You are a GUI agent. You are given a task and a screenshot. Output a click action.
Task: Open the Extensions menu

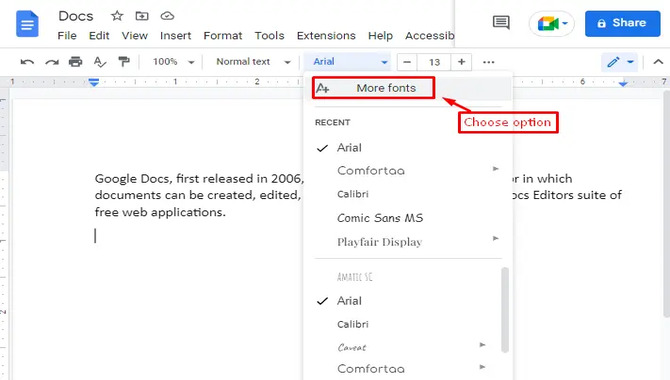pos(326,36)
